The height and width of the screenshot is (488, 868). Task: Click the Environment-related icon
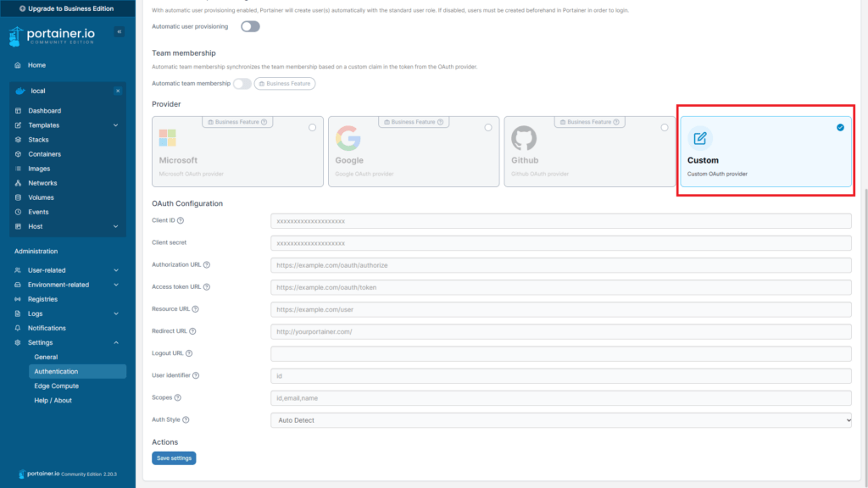[x=18, y=285]
